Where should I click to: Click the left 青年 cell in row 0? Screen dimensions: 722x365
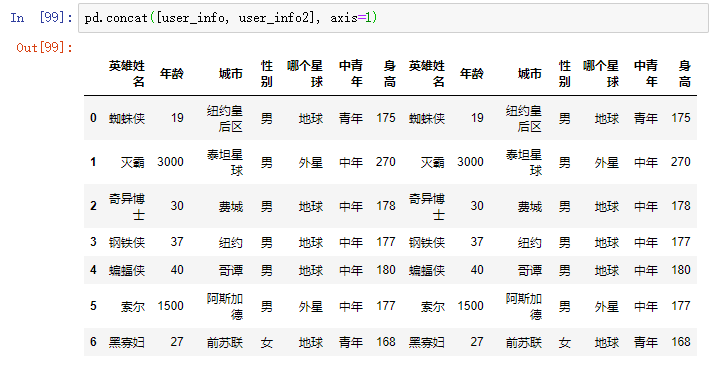(x=351, y=118)
